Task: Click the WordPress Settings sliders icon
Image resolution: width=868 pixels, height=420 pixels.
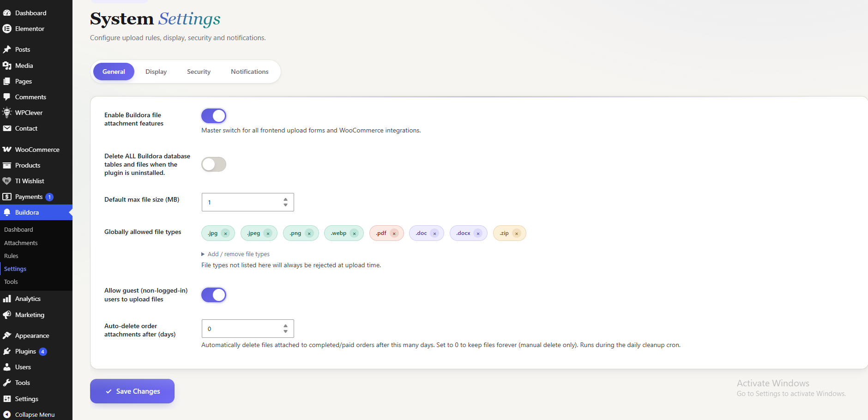Action: pos(7,399)
